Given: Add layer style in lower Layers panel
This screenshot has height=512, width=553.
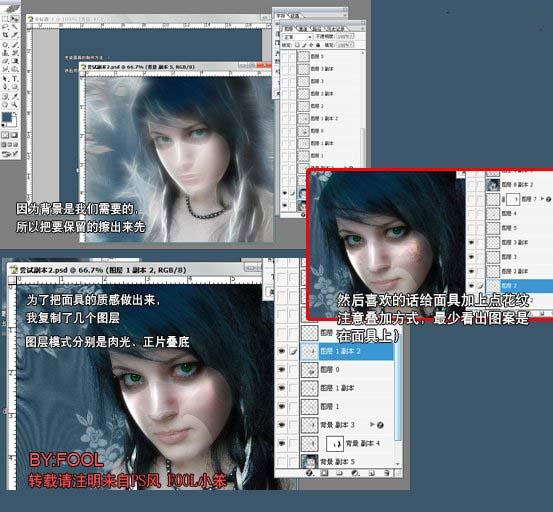Looking at the screenshot, I should click(310, 473).
